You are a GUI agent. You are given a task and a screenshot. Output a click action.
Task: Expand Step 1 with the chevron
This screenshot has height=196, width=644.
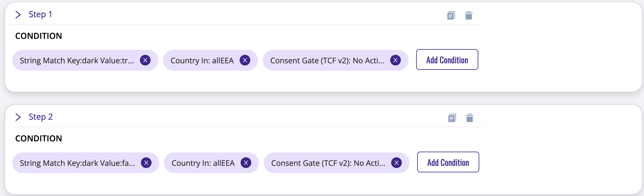(x=18, y=15)
